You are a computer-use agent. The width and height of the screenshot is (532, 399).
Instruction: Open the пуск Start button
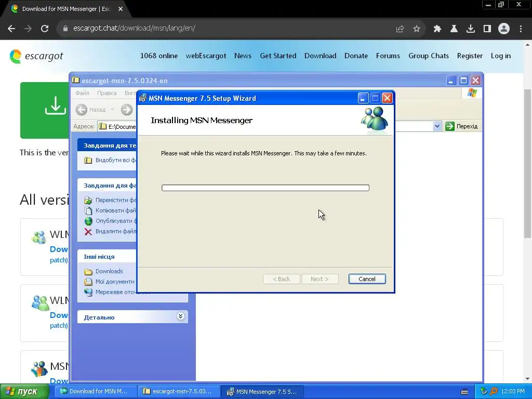(25, 392)
